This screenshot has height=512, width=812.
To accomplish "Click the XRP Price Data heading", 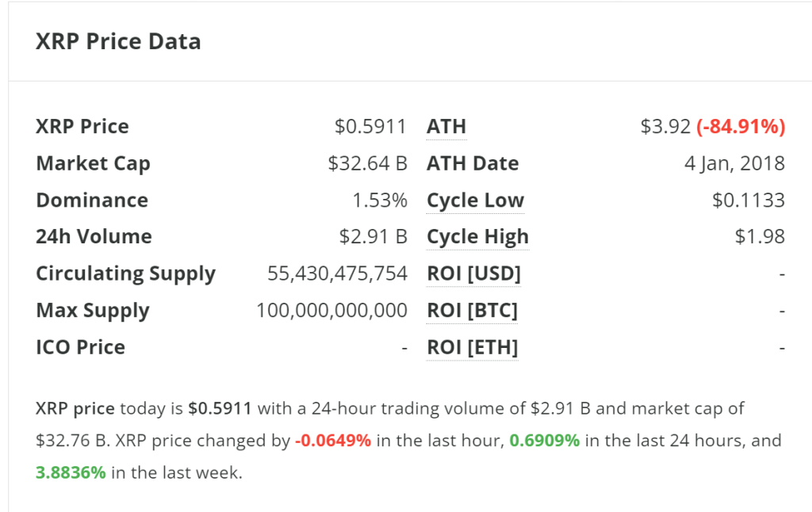I will 118,41.
